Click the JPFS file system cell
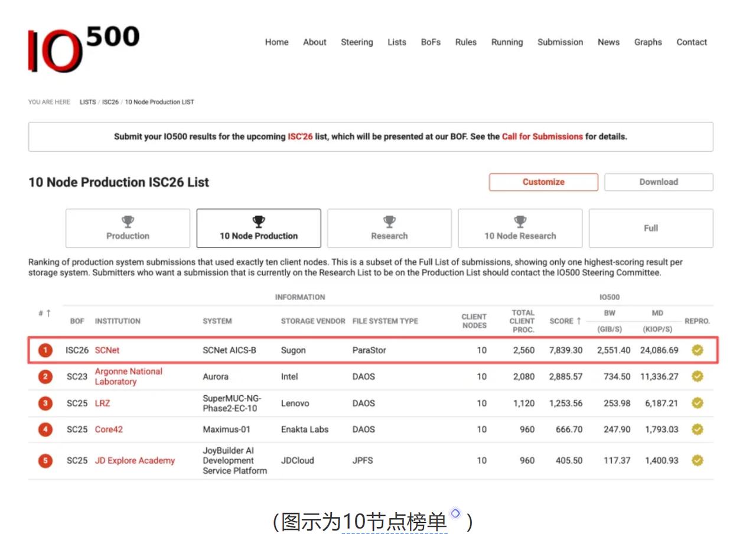 tap(363, 460)
